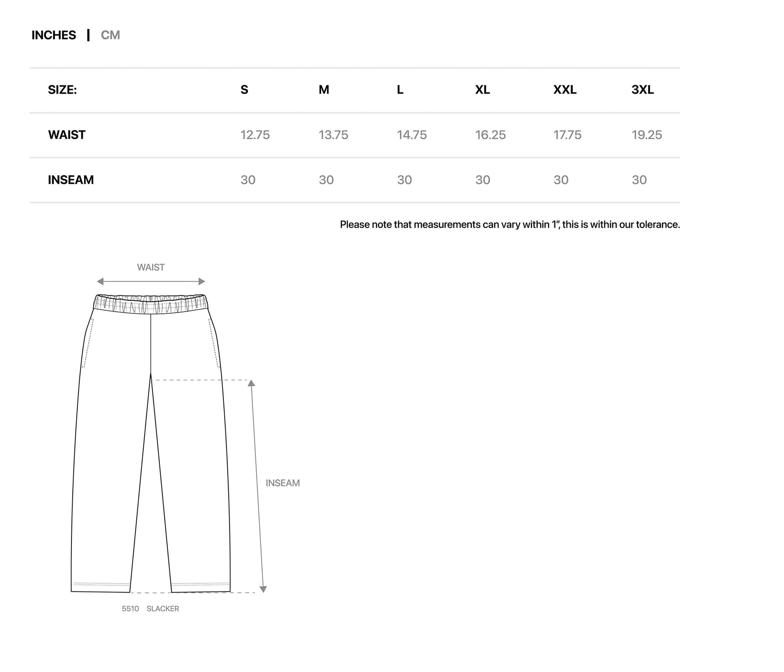Click the elastic waistband on the drawing
784x672 pixels.
pyautogui.click(x=151, y=304)
